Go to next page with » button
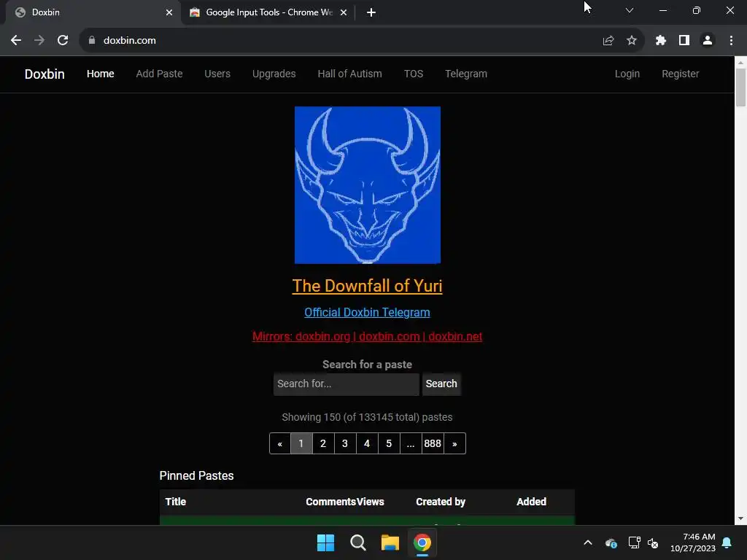Screen dimensions: 747x560 pos(454,443)
